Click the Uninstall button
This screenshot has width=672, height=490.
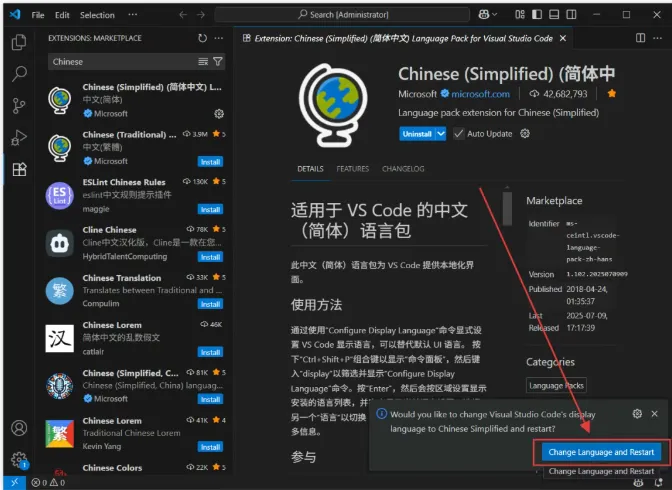[x=417, y=134]
